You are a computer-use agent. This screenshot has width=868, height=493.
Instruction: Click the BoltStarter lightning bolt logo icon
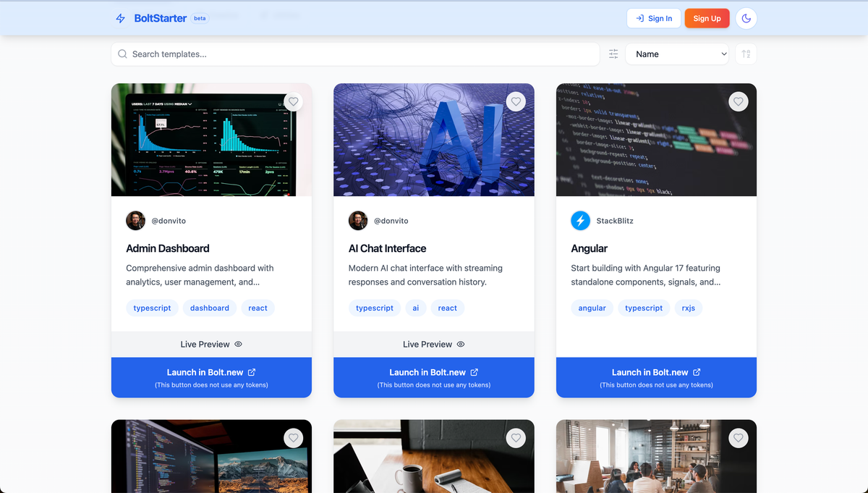[x=121, y=18]
